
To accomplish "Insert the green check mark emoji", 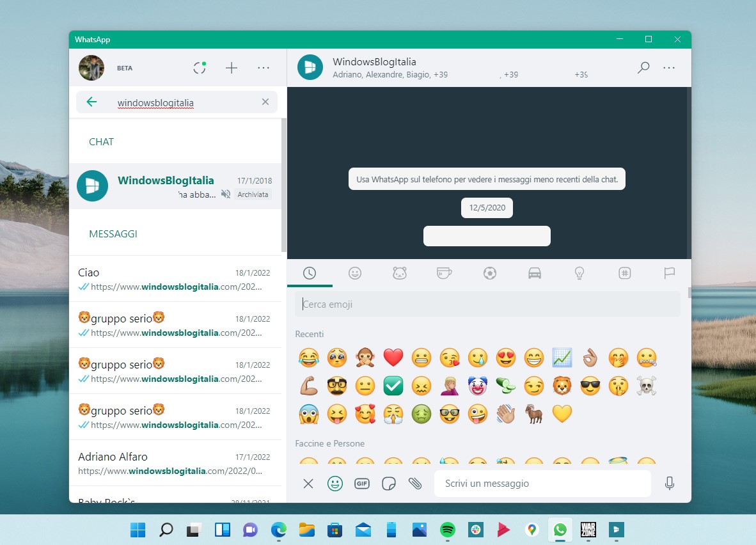I will 393,386.
